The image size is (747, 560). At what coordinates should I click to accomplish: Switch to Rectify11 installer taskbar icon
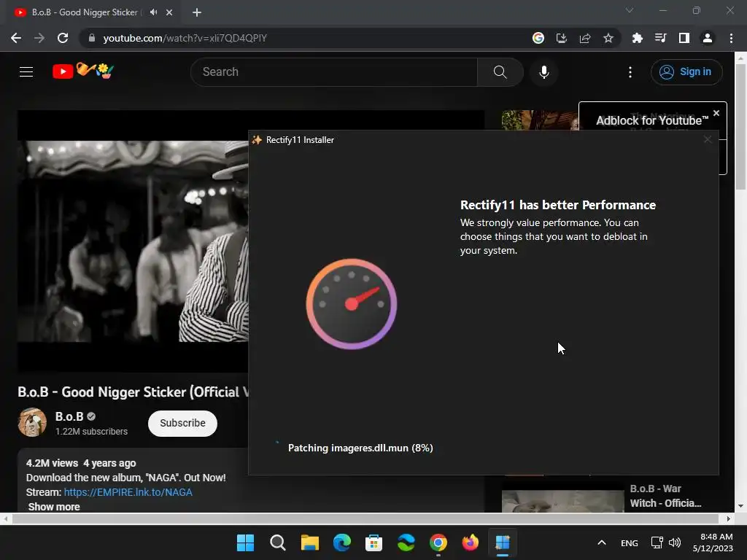click(503, 542)
